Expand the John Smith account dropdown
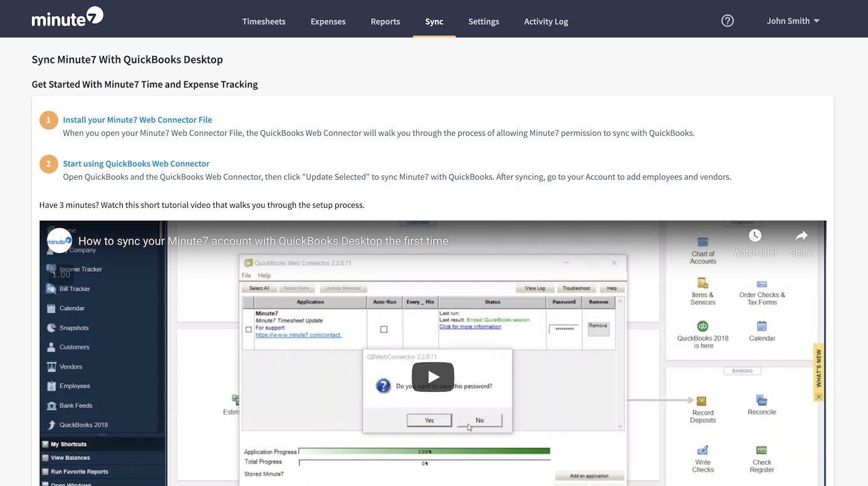 click(792, 21)
